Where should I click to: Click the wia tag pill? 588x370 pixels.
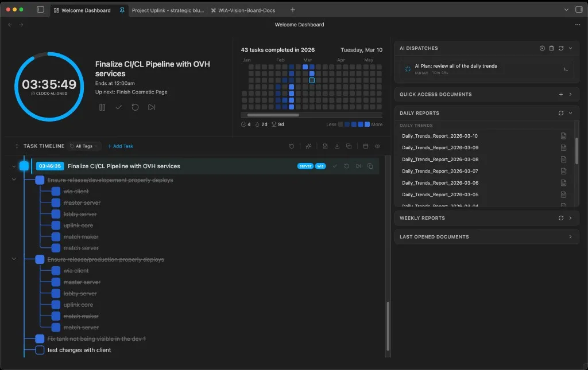[320, 166]
